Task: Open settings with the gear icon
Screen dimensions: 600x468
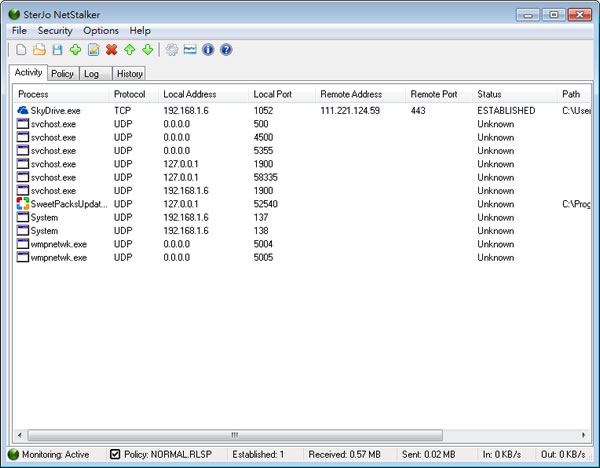Action: (172, 49)
